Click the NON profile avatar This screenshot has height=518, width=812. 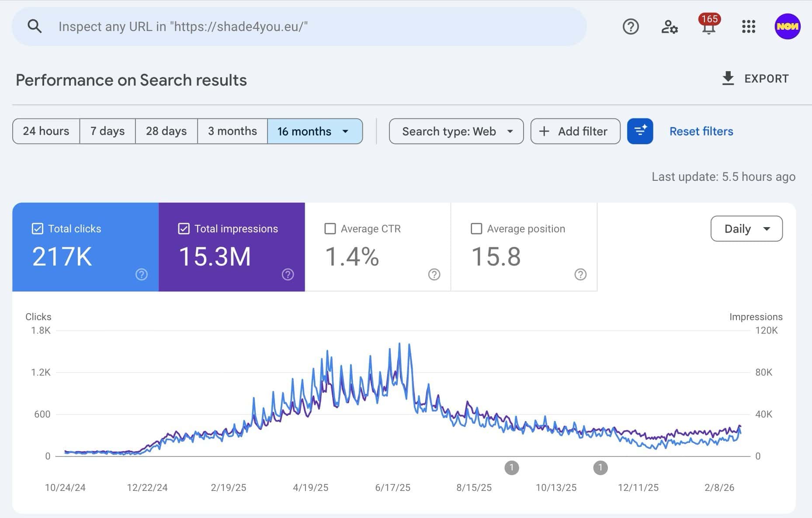(787, 27)
